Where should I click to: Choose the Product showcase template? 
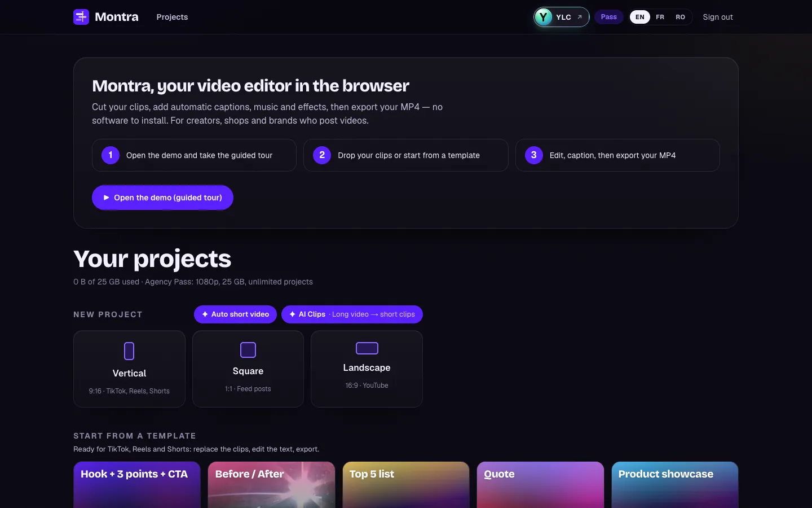675,485
